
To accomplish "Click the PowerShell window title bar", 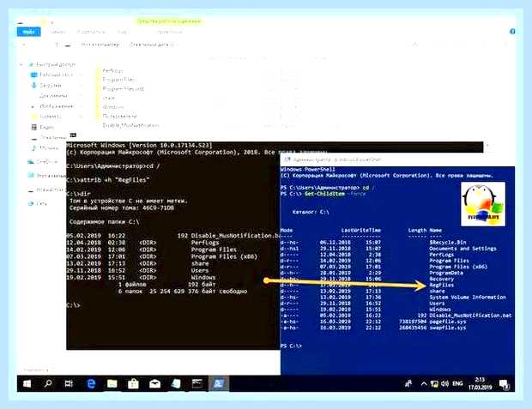I will [397, 159].
